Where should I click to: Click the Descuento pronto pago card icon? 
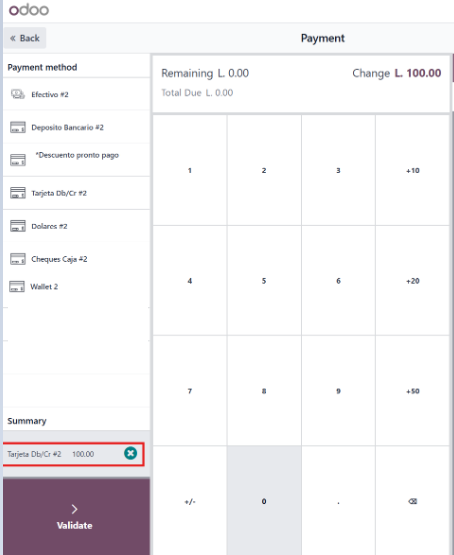coord(18,160)
